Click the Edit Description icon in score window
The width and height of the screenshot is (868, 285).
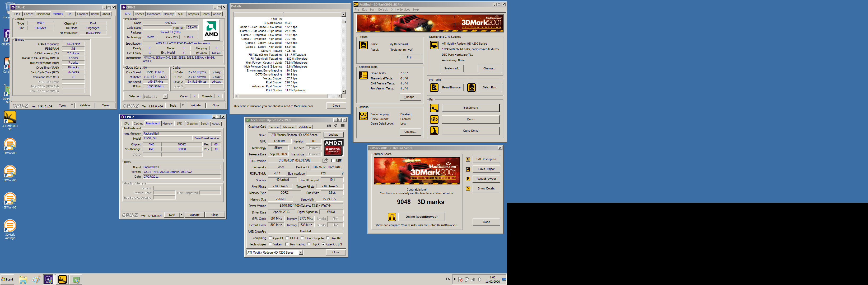[468, 159]
